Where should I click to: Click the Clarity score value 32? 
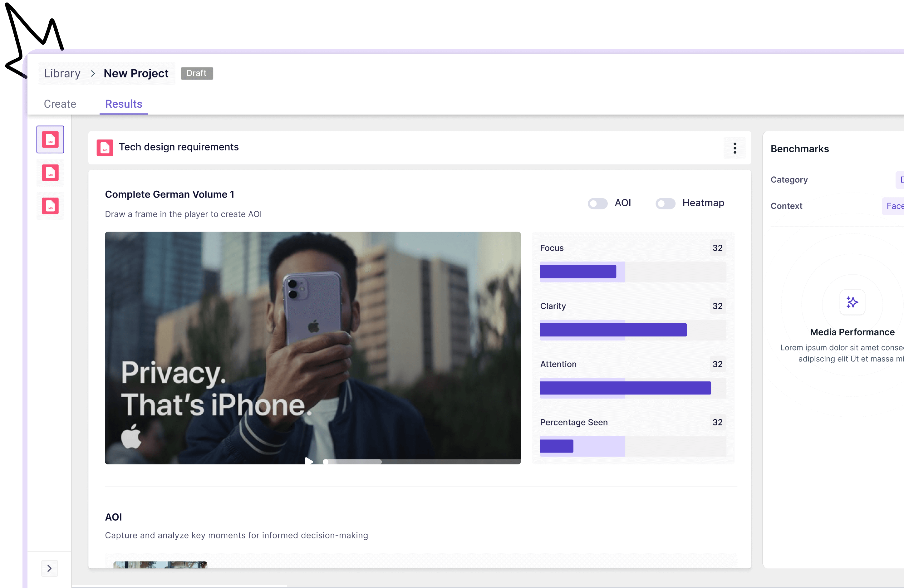coord(717,306)
